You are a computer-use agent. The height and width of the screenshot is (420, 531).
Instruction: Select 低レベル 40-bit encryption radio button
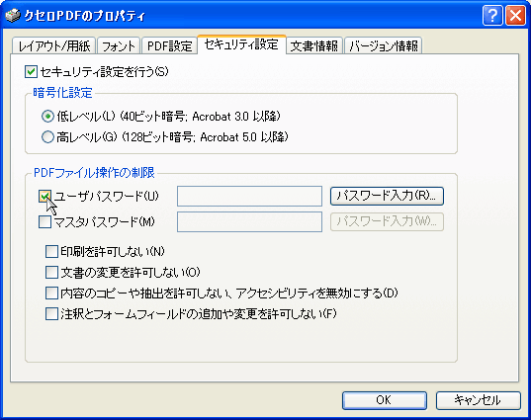tap(47, 117)
